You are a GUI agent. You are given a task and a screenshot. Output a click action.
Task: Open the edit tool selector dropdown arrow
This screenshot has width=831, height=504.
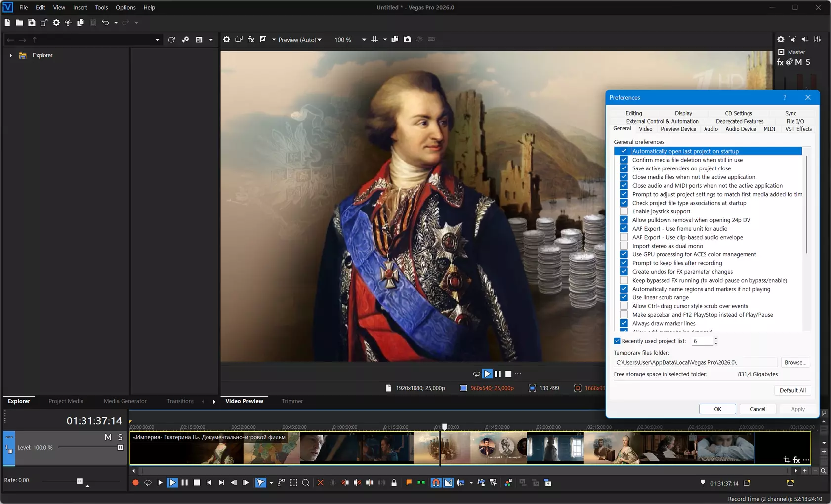tap(271, 483)
